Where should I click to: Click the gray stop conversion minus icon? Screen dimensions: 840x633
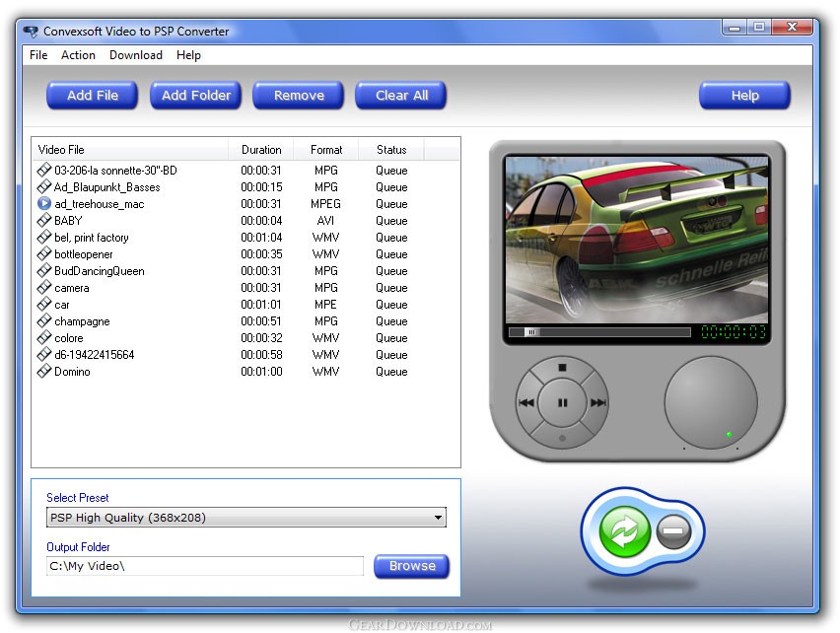[x=672, y=531]
